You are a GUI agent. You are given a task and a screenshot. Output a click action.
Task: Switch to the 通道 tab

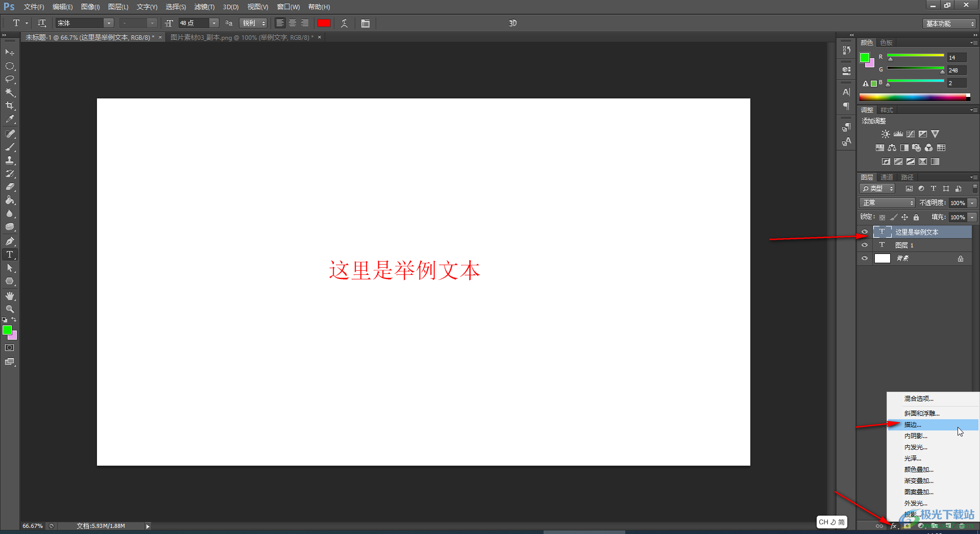point(887,177)
